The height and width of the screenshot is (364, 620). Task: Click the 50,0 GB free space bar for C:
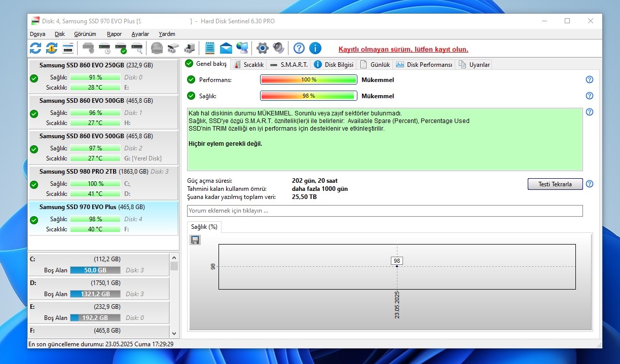(95, 270)
